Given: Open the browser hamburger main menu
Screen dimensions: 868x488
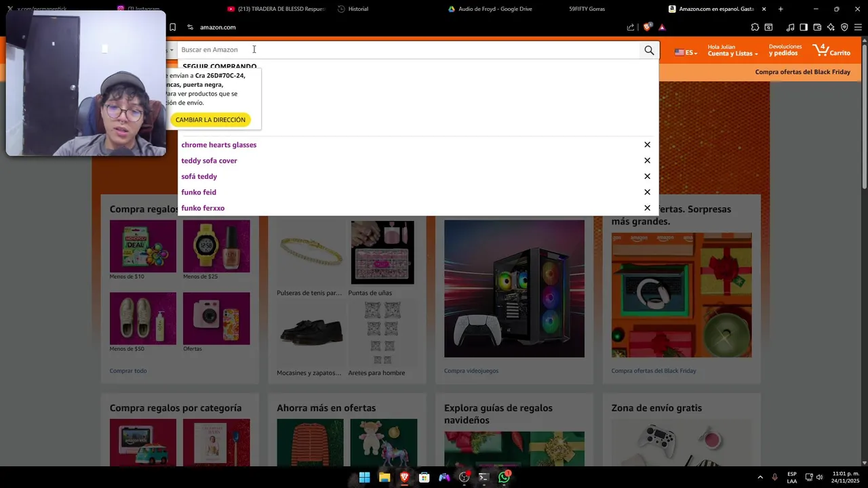Looking at the screenshot, I should (x=858, y=27).
